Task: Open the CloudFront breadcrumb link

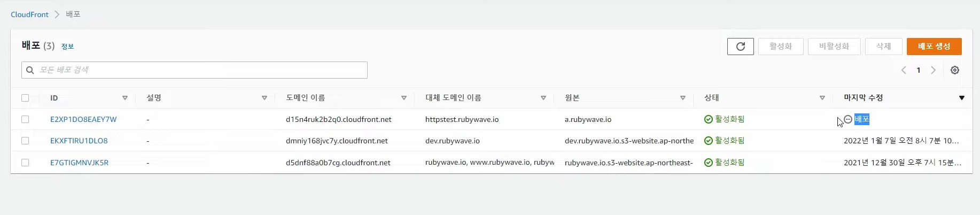Action: point(29,14)
